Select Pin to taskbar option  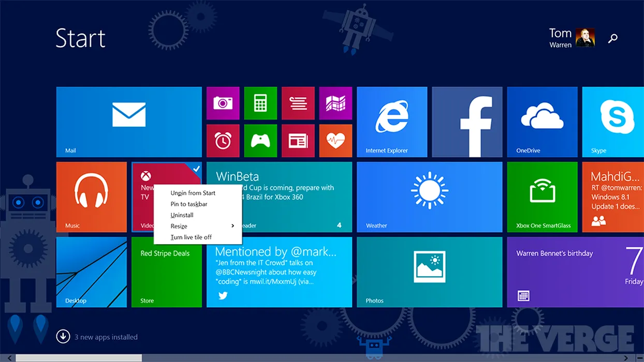189,204
